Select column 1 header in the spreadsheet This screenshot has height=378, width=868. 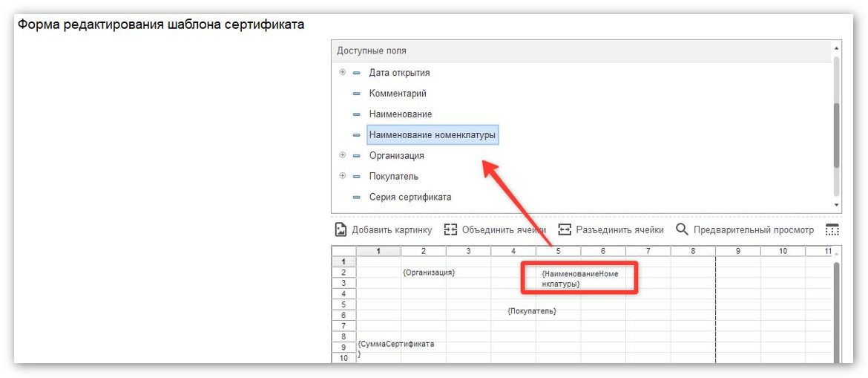click(x=378, y=251)
